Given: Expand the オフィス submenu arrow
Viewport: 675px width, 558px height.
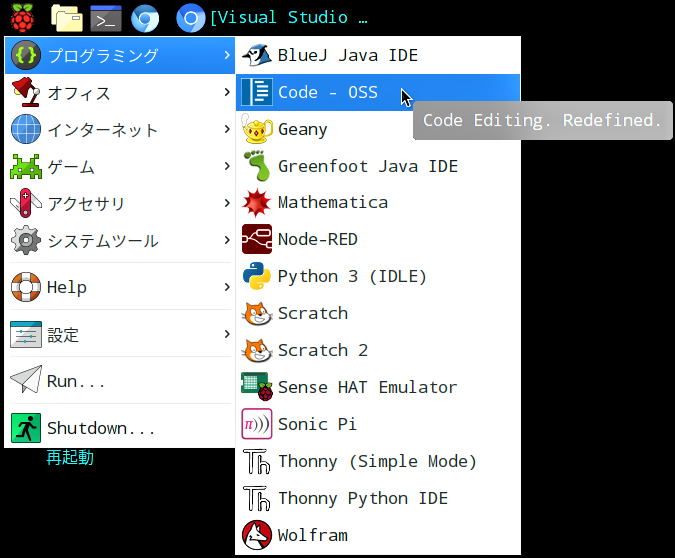Looking at the screenshot, I should pos(227,92).
